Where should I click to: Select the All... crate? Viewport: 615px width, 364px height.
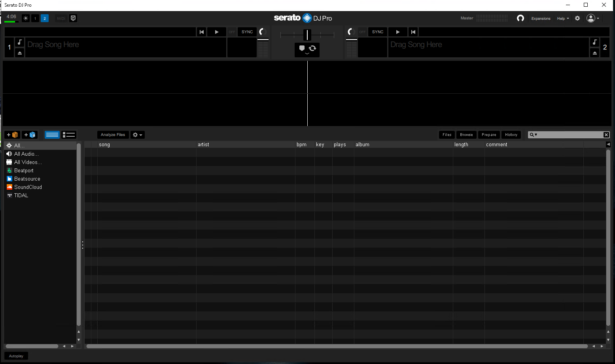40,145
